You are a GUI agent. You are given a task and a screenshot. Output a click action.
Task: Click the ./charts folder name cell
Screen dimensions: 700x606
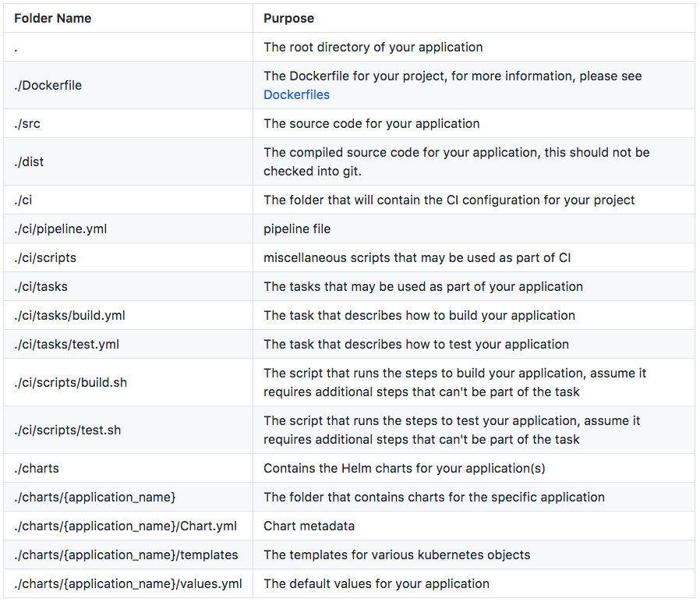128,468
